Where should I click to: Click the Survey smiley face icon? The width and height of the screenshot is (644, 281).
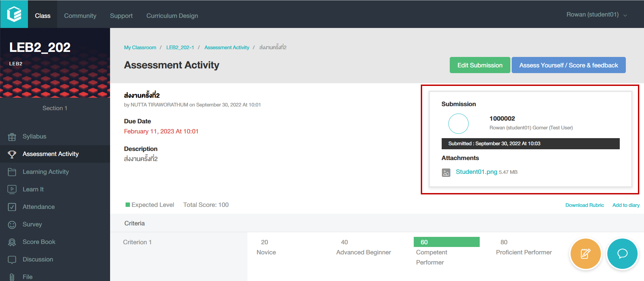[12, 225]
